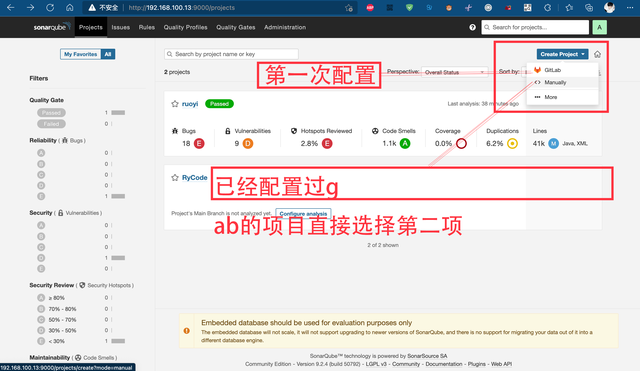Open the Community footer link
The width and height of the screenshot is (640, 371).
point(406,364)
